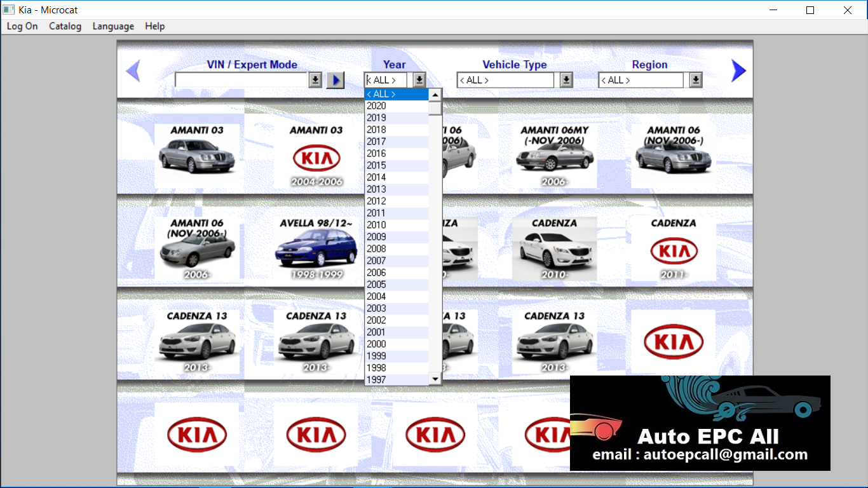The height and width of the screenshot is (488, 868).
Task: Click the blue go arrow beside VIN field
Action: click(x=336, y=80)
